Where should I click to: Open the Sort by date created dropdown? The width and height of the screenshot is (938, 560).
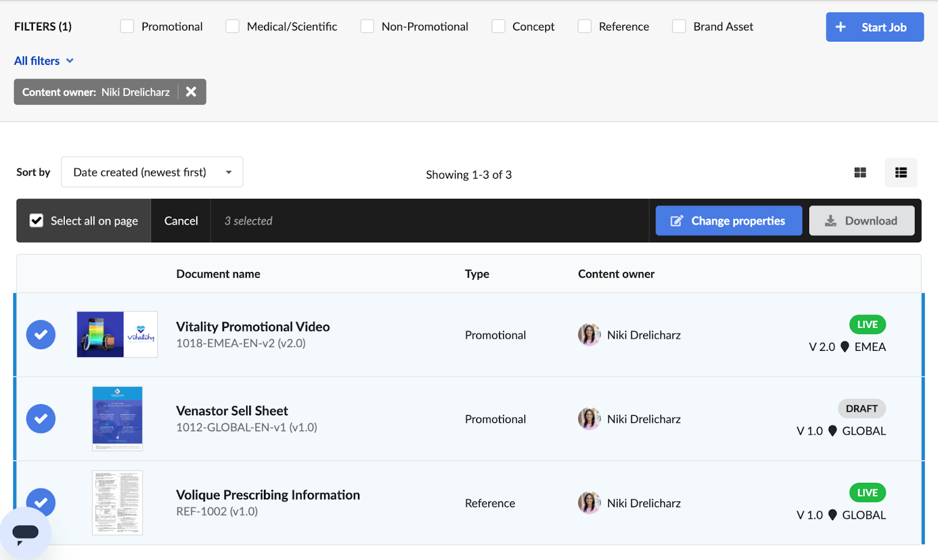(152, 172)
